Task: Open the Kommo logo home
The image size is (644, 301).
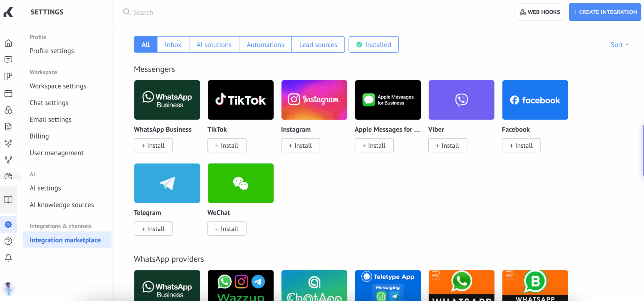Action: tap(8, 12)
